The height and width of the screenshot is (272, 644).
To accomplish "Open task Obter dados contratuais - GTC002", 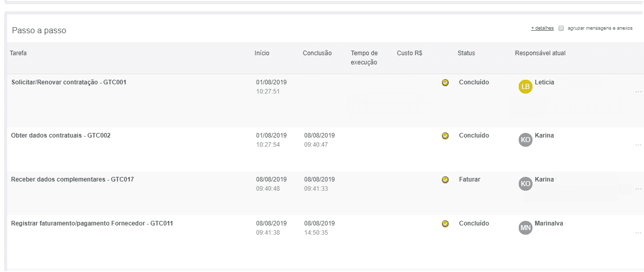I will pos(60,135).
